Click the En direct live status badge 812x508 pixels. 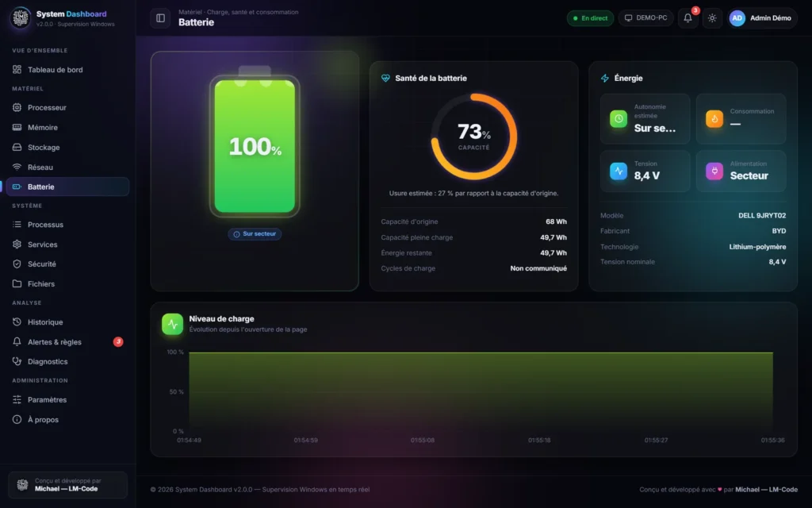click(590, 18)
